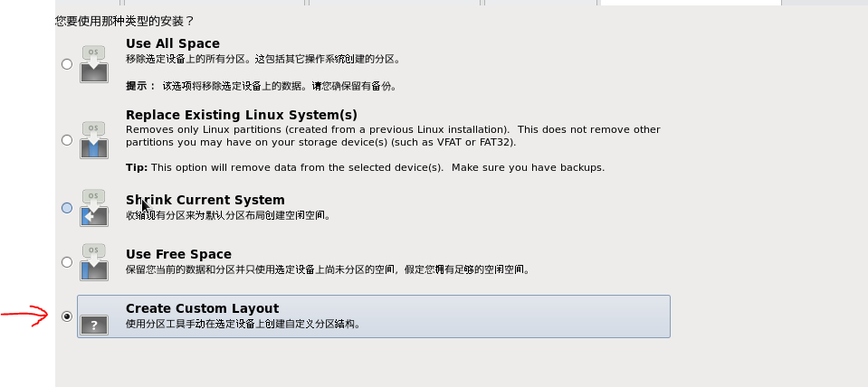
Task: Click the "Use All Space" heading text
Action: click(x=173, y=43)
